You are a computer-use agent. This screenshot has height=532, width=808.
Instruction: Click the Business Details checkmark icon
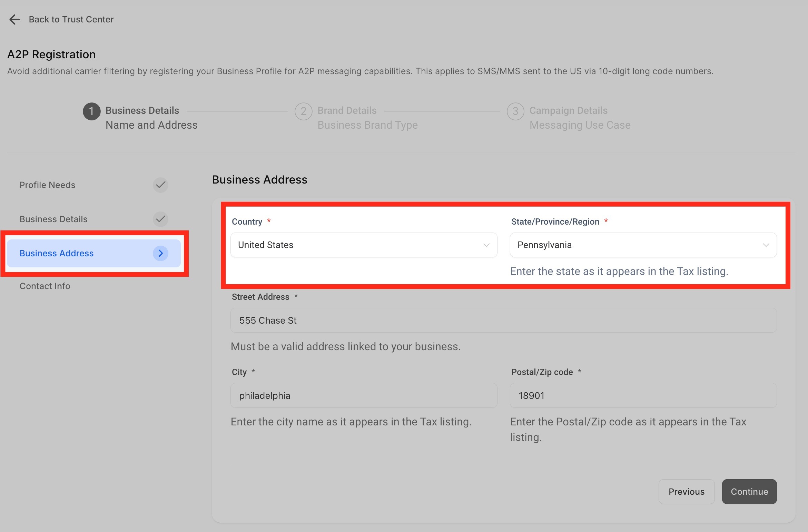click(x=160, y=219)
